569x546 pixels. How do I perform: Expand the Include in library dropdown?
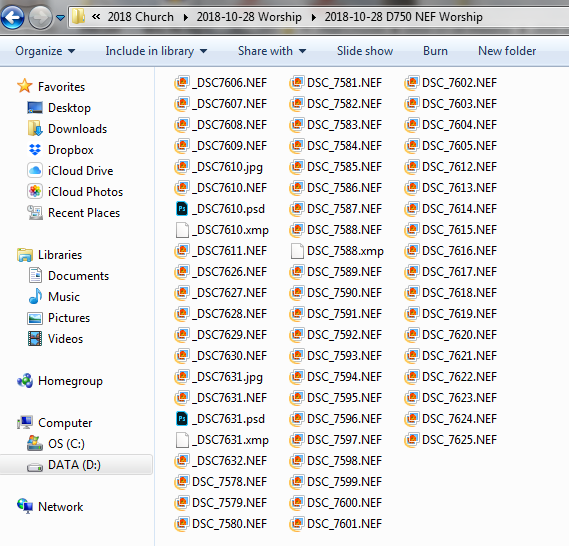[156, 51]
